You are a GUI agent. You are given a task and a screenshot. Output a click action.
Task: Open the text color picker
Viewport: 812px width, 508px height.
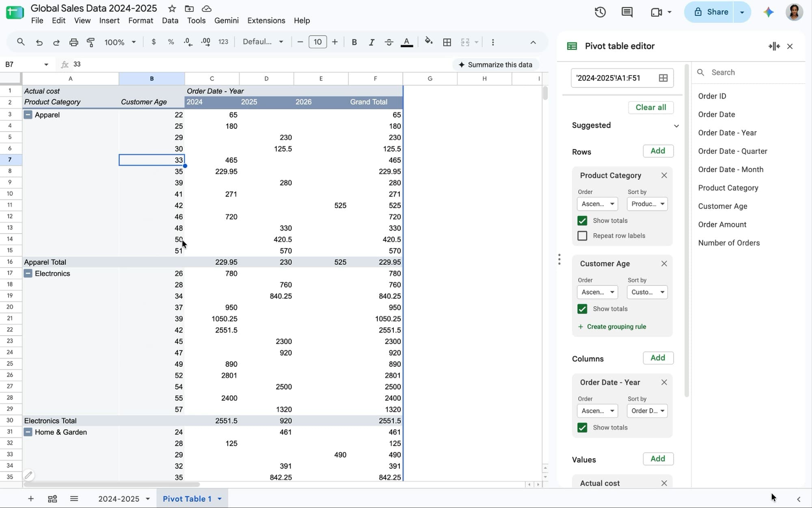point(406,42)
